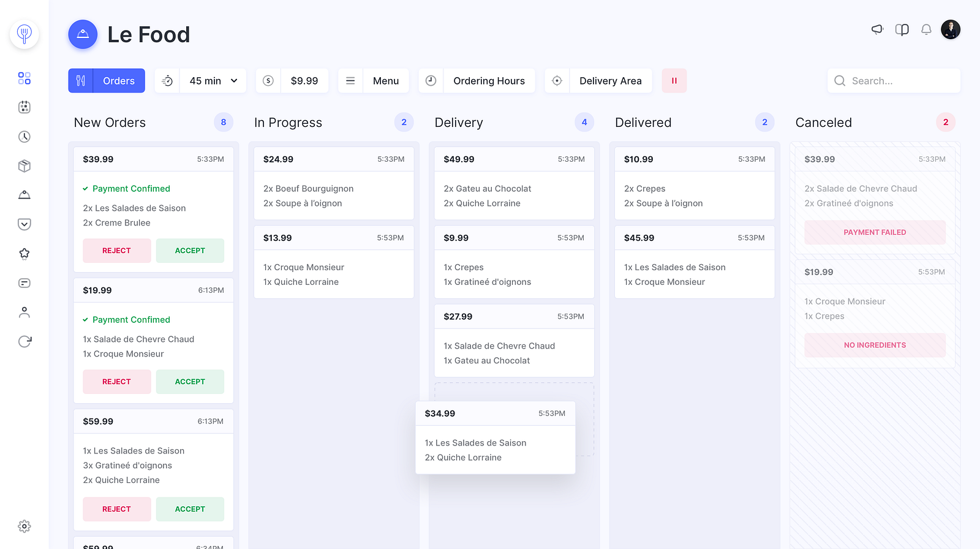
Task: Select the $45.99 Delivered order price
Action: [639, 238]
